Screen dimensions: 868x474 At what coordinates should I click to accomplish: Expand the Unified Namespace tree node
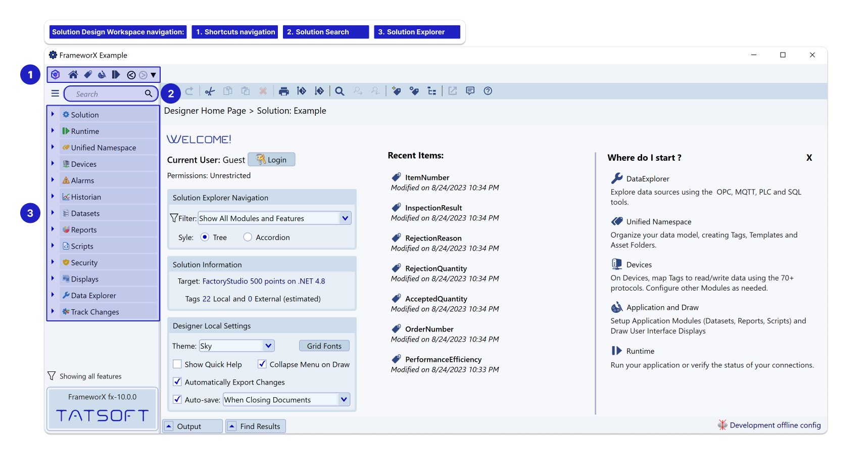[53, 148]
